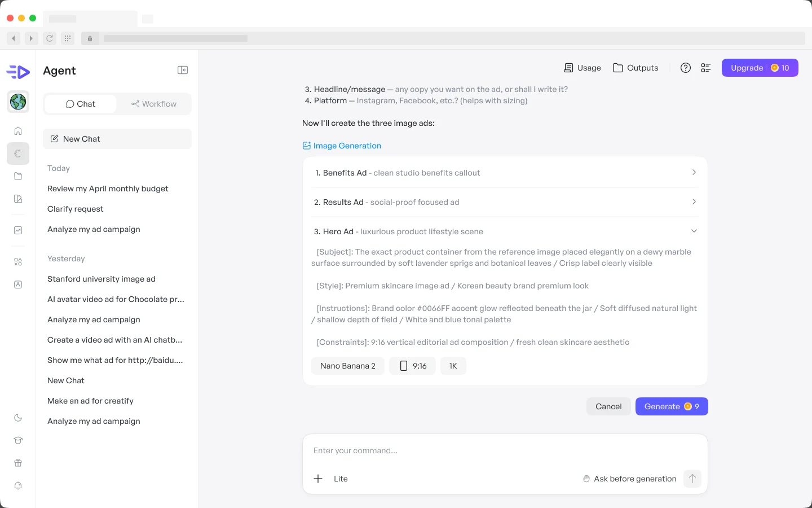The image size is (812, 508).
Task: Click the Cancel button
Action: click(x=608, y=406)
